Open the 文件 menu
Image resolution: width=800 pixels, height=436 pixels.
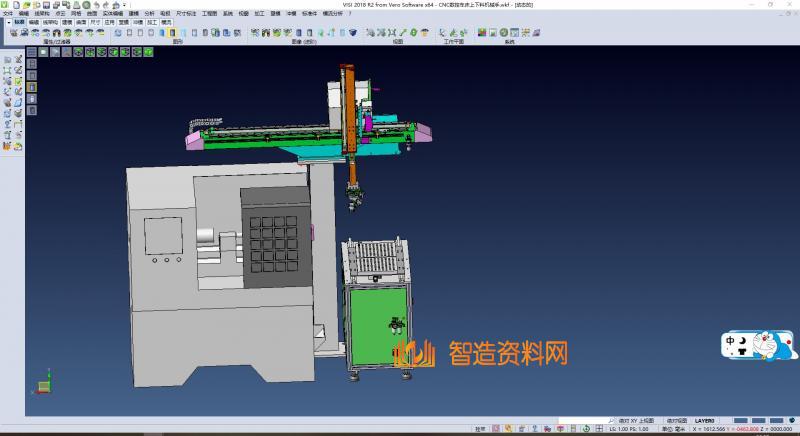(x=8, y=13)
